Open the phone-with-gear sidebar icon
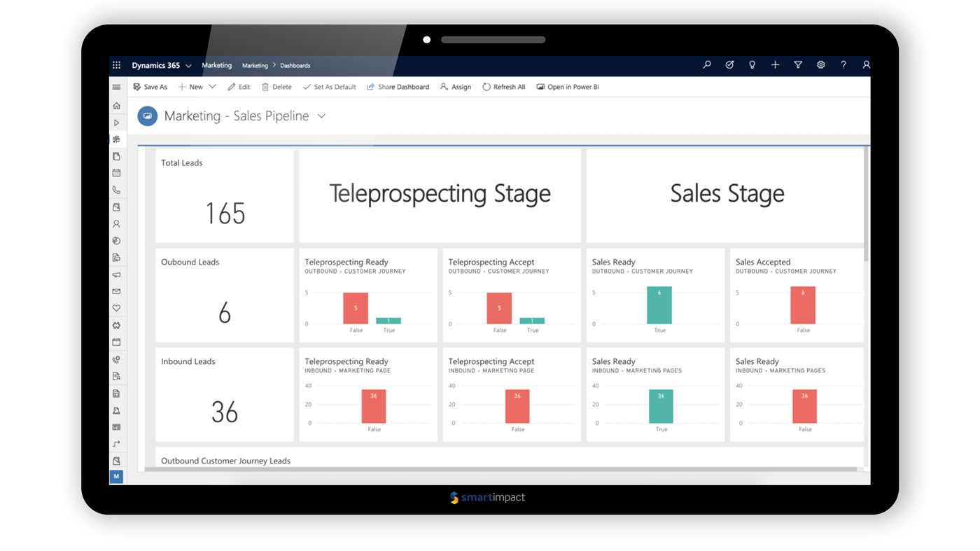Screen dimensions: 980x551 click(116, 359)
